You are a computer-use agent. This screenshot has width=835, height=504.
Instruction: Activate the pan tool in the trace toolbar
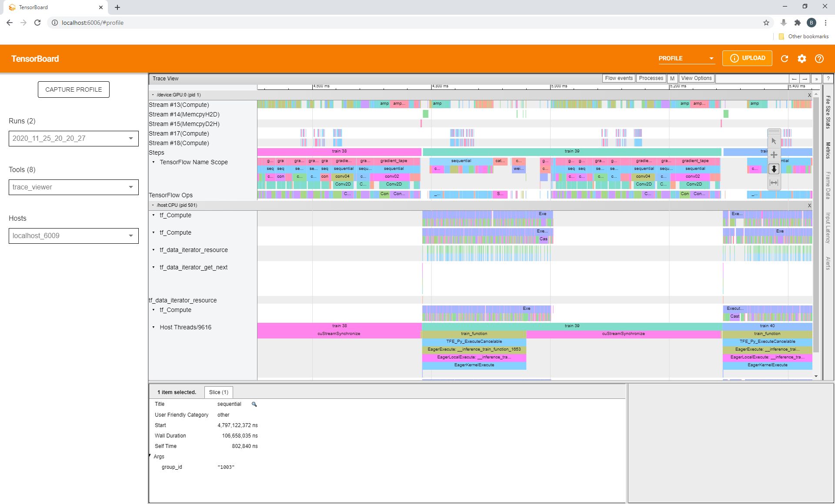click(x=774, y=155)
